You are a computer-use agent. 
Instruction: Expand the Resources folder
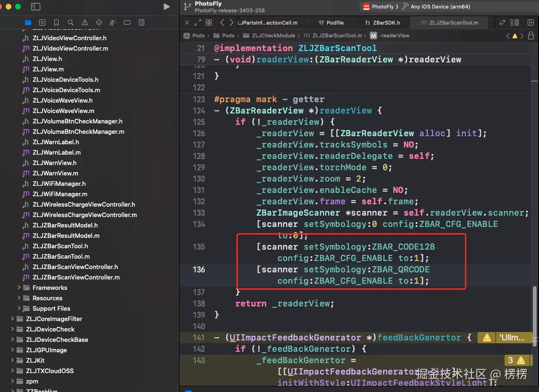19,298
